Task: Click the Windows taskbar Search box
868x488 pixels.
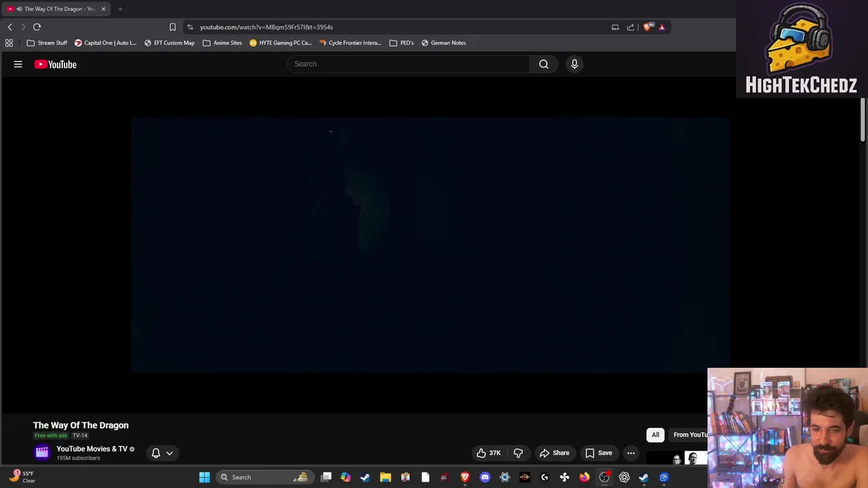Action: 266,477
